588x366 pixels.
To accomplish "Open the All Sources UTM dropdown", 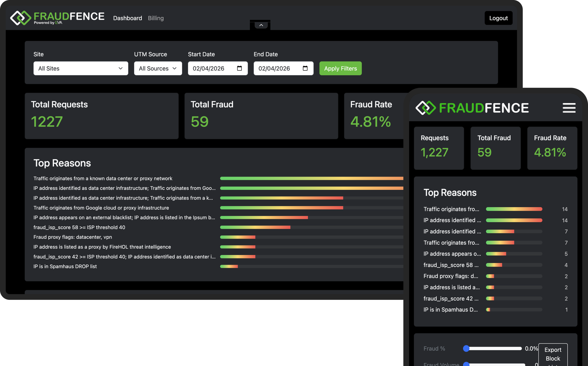I will 158,68.
